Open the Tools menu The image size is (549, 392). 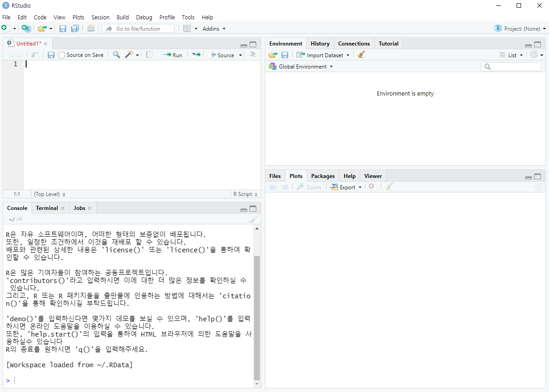point(188,17)
